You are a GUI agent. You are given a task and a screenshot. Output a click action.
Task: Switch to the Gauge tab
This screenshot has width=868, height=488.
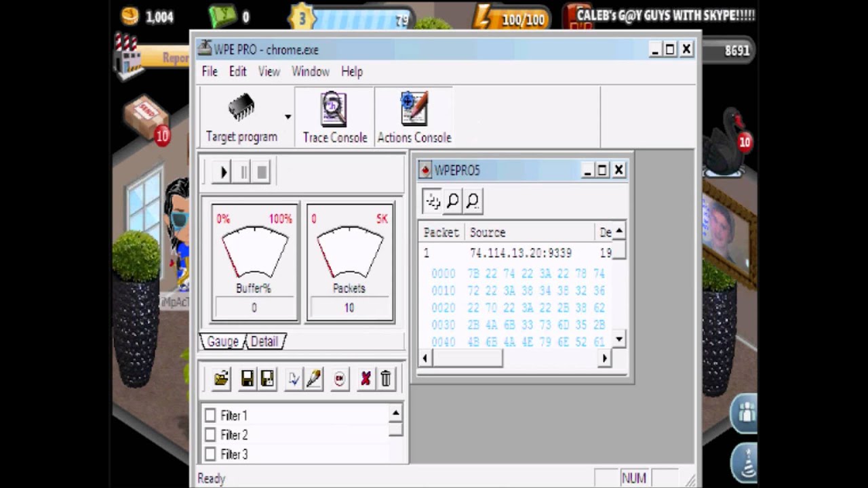[x=222, y=342]
